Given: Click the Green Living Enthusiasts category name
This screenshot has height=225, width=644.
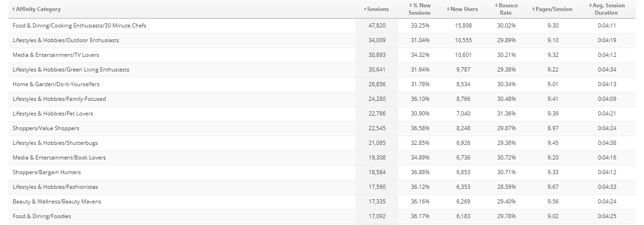Looking at the screenshot, I should pyautogui.click(x=71, y=70).
